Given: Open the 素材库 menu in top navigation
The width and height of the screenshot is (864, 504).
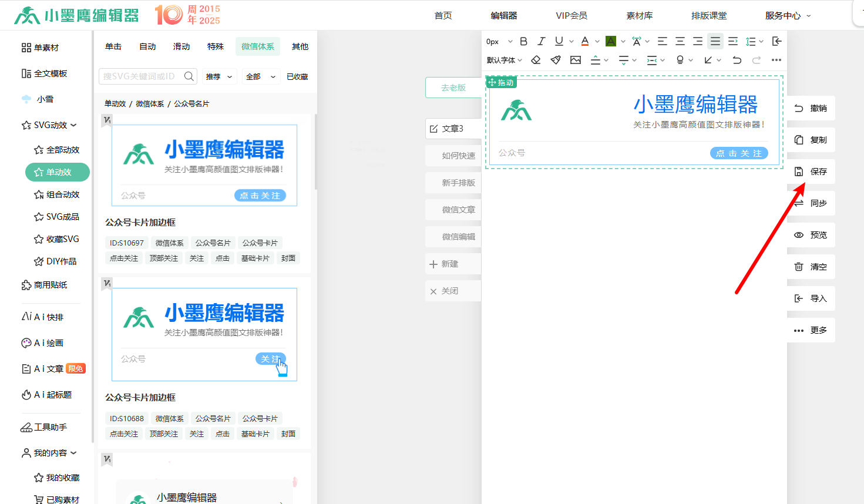Looking at the screenshot, I should coord(639,16).
